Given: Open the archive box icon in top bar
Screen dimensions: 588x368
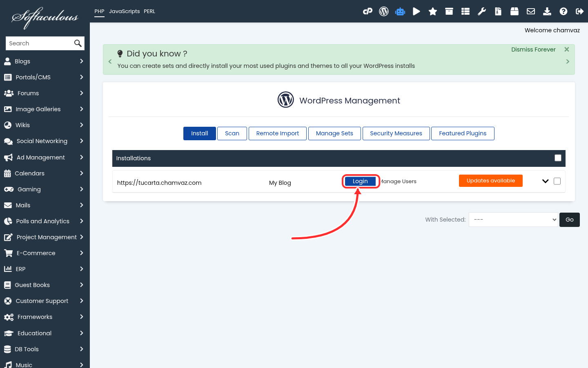Looking at the screenshot, I should [x=449, y=11].
